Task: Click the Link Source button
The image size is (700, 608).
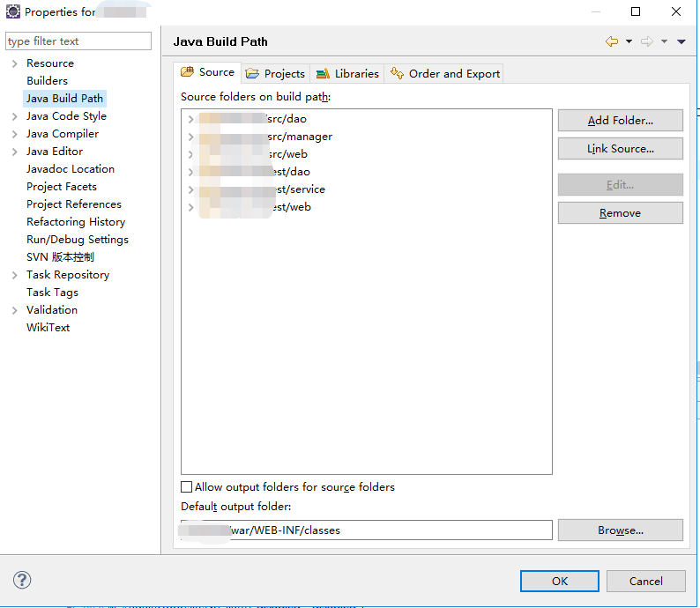Action: (x=620, y=149)
